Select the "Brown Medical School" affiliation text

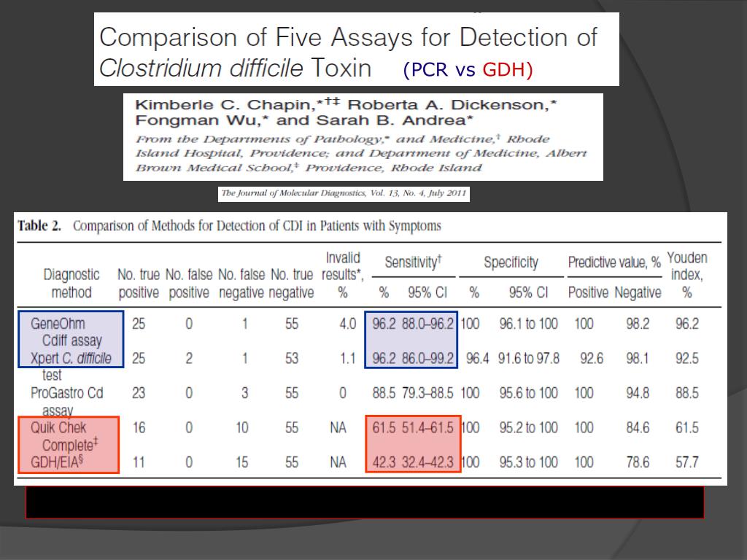(214, 168)
